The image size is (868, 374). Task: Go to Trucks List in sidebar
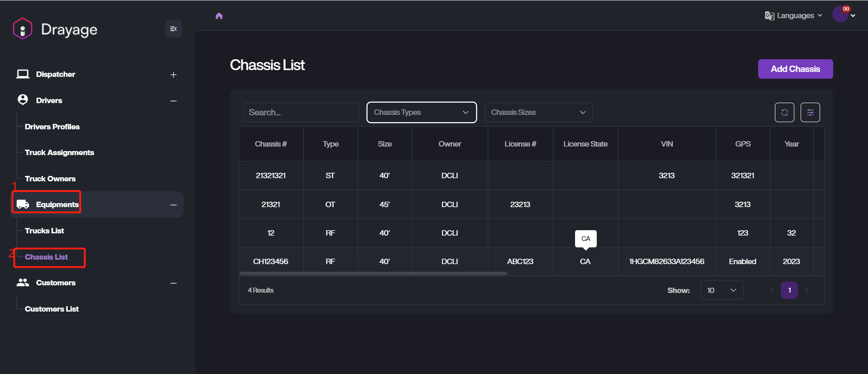coord(44,231)
